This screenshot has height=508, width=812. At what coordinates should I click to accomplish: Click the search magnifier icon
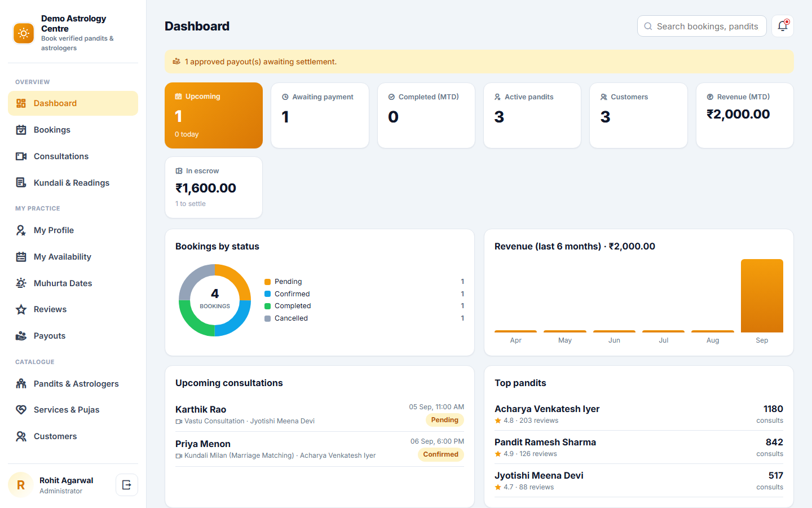tap(648, 27)
